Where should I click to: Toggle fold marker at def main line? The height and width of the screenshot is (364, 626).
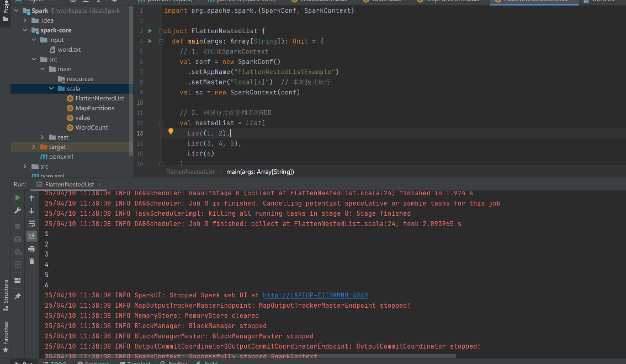pos(161,41)
